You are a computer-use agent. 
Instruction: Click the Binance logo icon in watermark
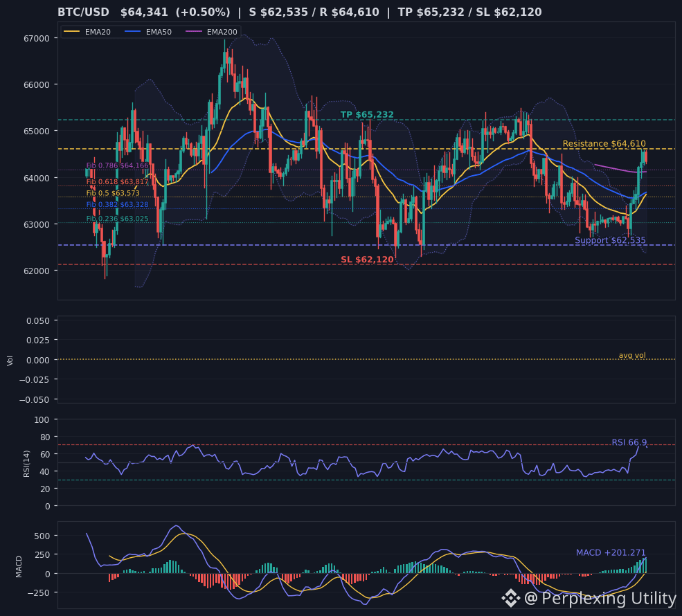510,599
